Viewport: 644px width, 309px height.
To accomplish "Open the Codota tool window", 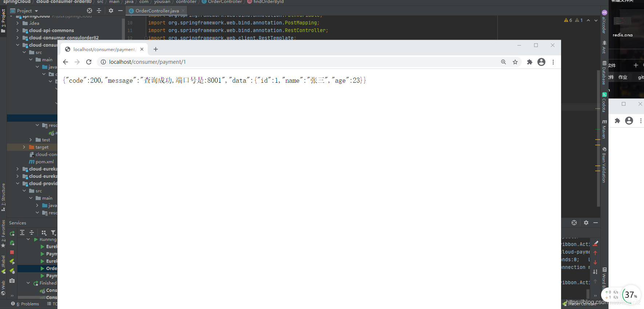I will point(604,102).
